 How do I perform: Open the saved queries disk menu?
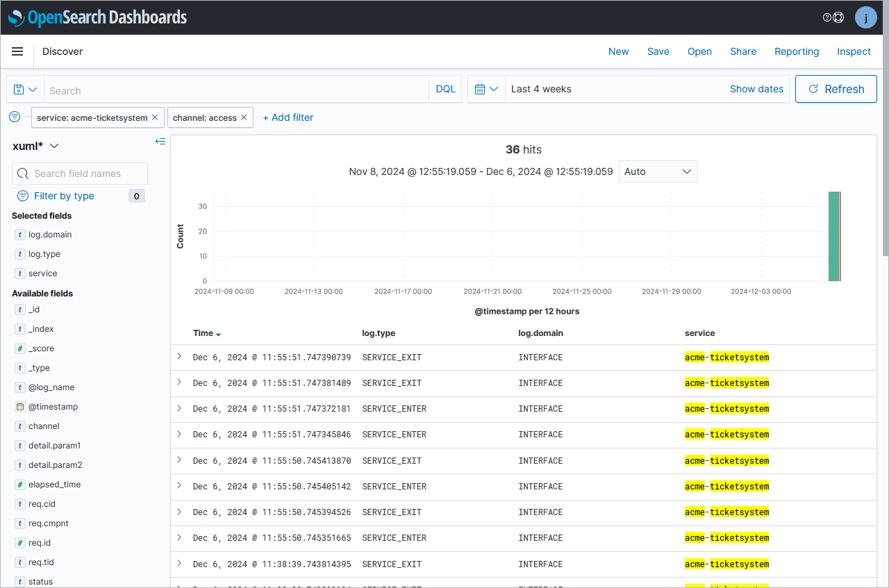(x=25, y=90)
